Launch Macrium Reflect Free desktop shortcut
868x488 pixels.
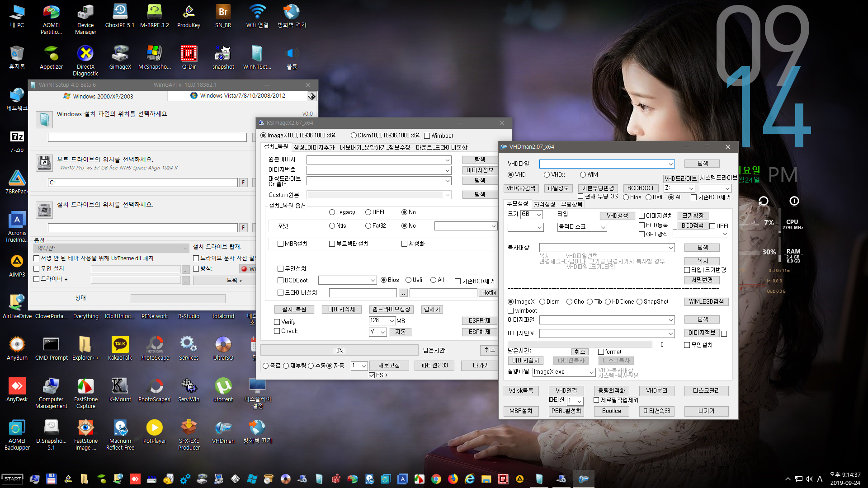pyautogui.click(x=120, y=435)
